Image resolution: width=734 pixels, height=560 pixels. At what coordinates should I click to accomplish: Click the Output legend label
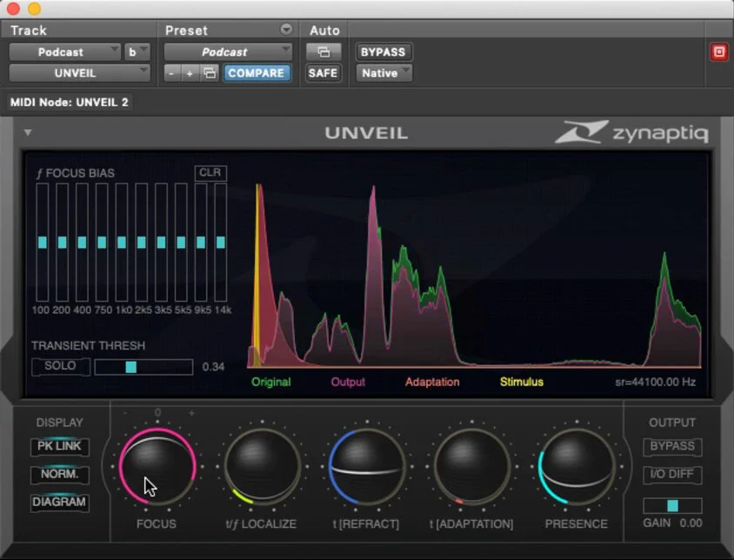click(348, 382)
